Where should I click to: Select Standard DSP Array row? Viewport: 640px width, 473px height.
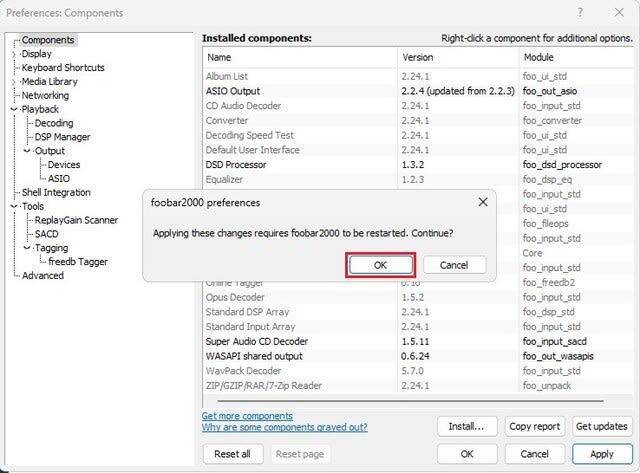point(418,312)
